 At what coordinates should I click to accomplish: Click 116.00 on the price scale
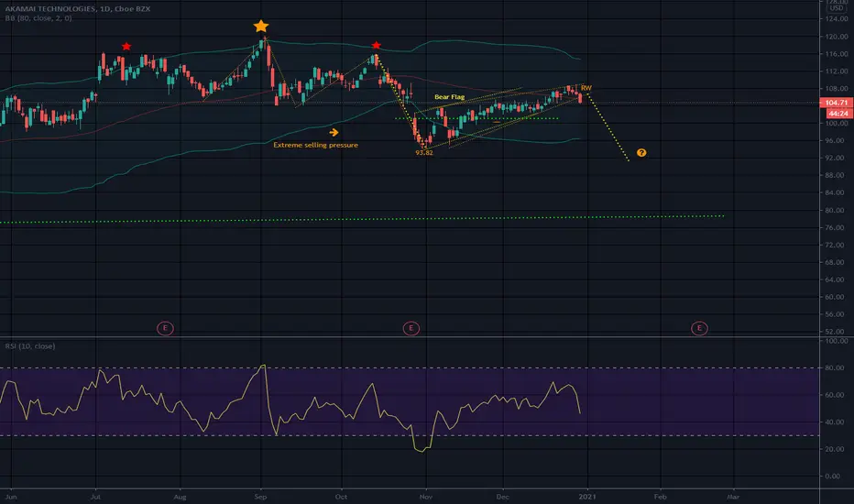tap(836, 54)
